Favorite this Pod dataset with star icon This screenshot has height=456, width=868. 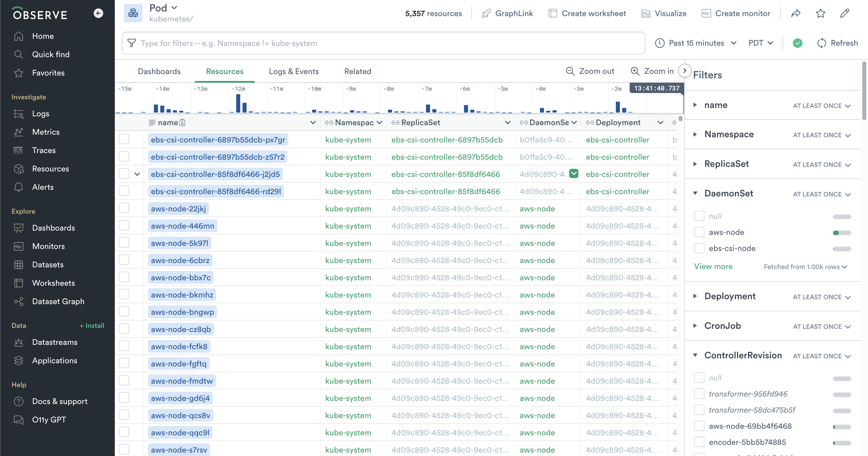[820, 13]
